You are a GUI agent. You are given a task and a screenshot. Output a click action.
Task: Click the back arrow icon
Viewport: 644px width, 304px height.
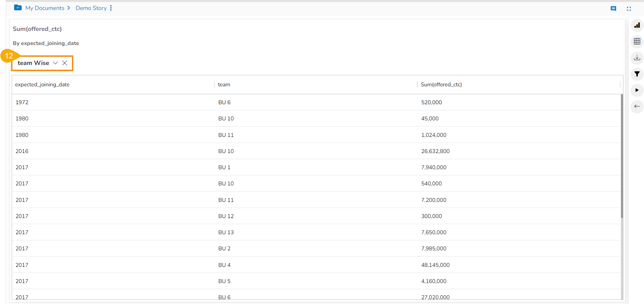click(x=637, y=106)
